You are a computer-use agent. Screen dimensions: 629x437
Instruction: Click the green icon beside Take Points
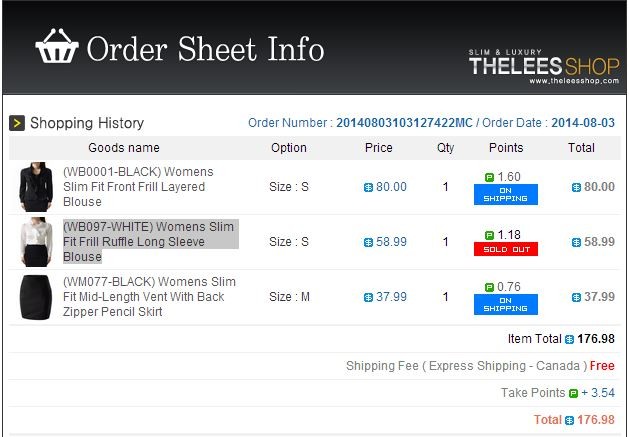(573, 393)
